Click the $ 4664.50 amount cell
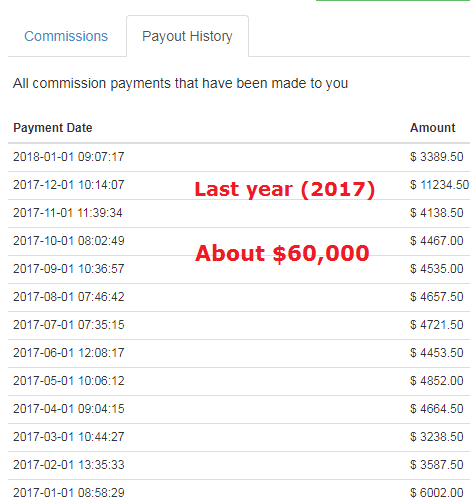 click(x=437, y=409)
